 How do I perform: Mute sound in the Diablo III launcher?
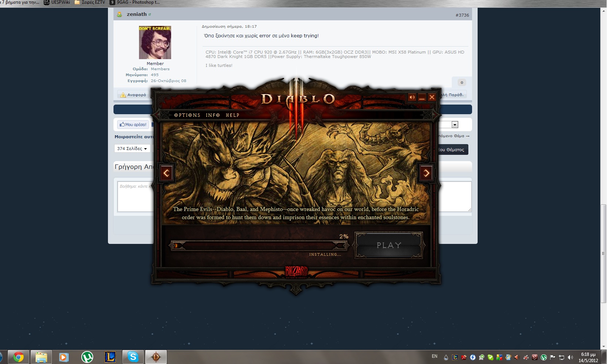(x=412, y=97)
